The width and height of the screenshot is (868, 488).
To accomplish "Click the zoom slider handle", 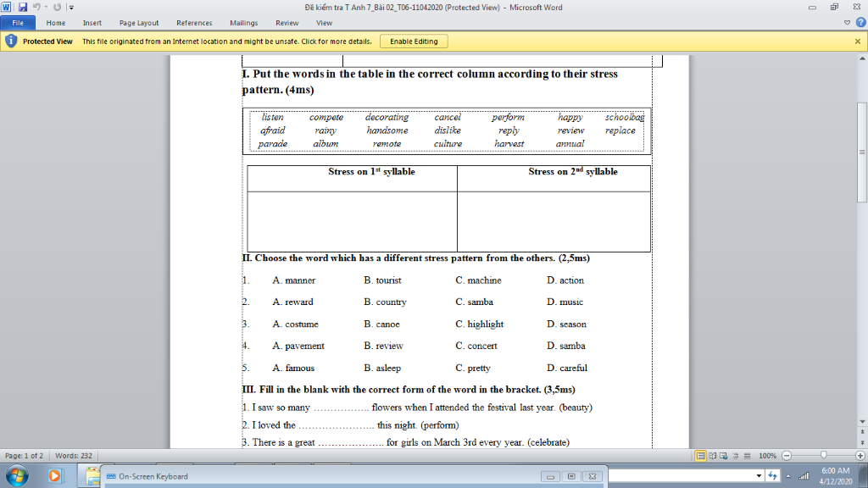I will [x=823, y=455].
